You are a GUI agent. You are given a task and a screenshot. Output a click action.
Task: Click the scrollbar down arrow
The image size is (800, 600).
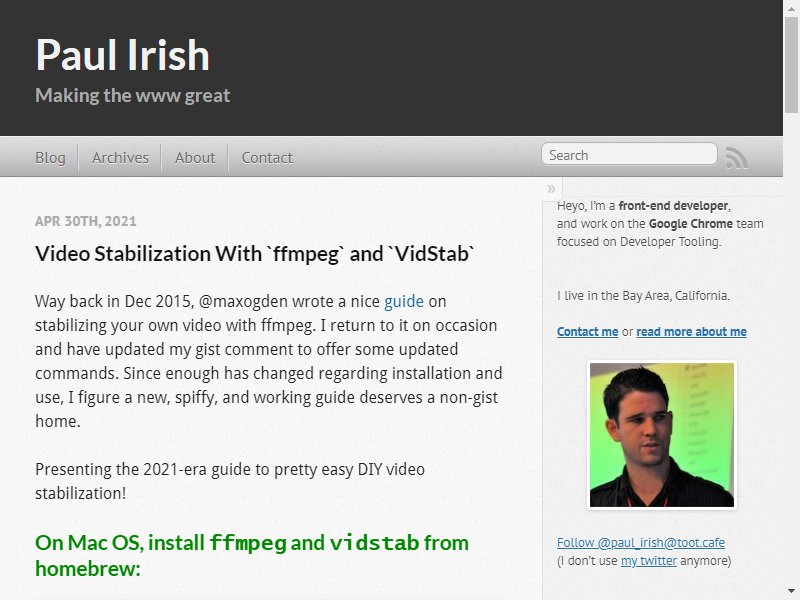791,592
